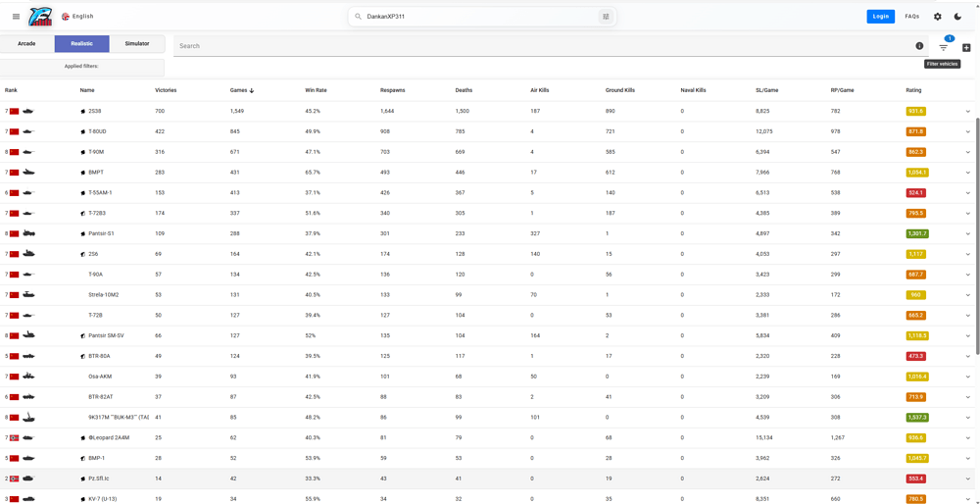Click the 15,134 SL/Game value for Leopard 2A4M

point(763,437)
